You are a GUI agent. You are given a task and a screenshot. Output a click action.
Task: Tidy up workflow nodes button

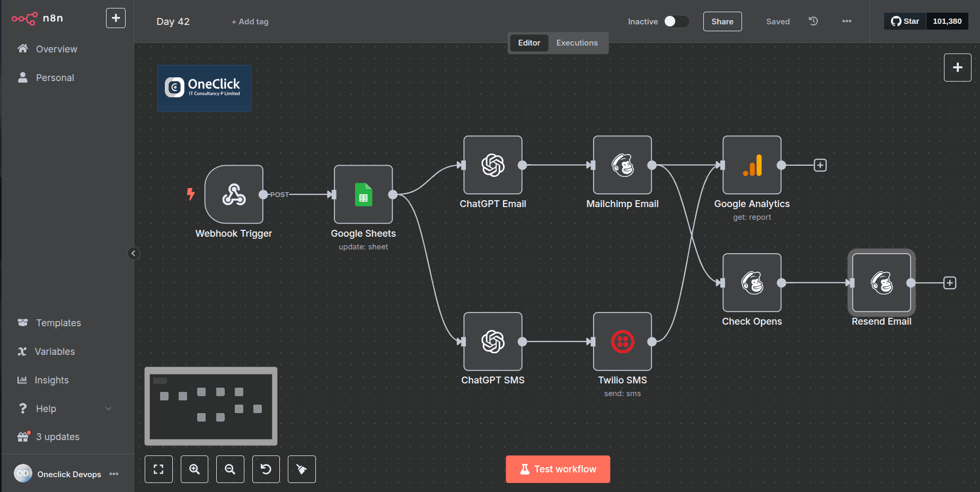pos(302,469)
